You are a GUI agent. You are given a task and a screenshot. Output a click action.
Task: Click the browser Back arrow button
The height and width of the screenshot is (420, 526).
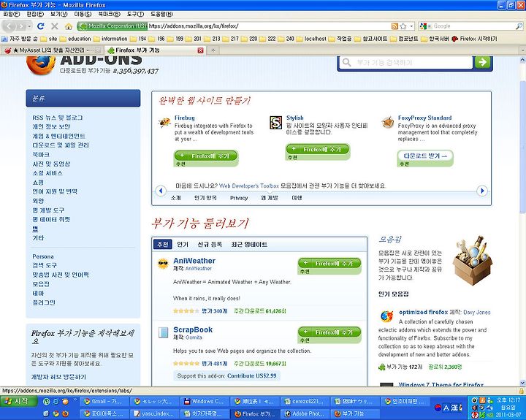click(x=9, y=26)
